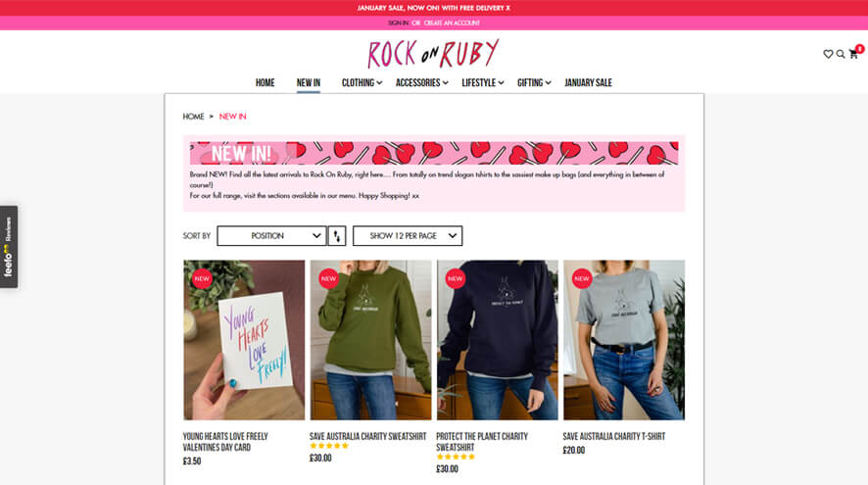Viewport: 868px width, 485px height.
Task: Expand the Accessories menu
Action: (x=422, y=82)
